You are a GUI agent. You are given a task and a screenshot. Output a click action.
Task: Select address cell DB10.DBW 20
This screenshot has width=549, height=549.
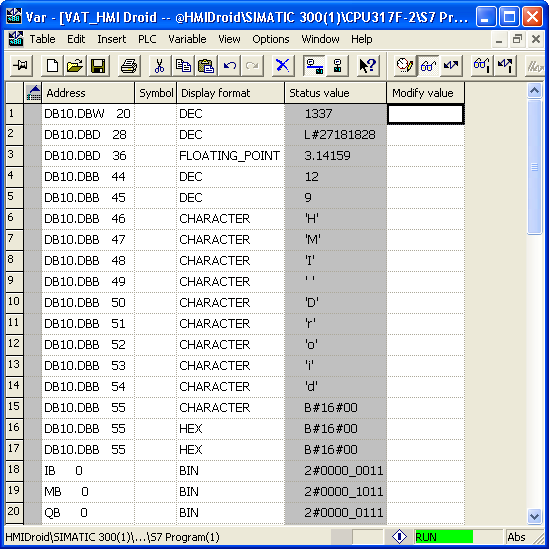(88, 114)
